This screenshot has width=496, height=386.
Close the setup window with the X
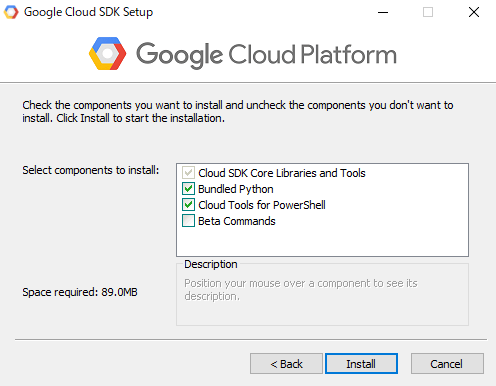point(474,12)
